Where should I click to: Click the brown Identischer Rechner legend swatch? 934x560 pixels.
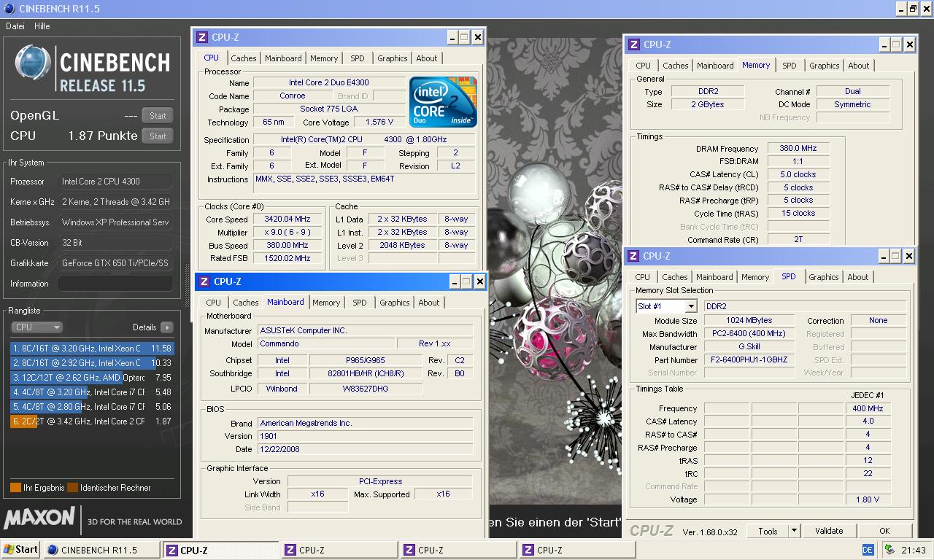72,488
